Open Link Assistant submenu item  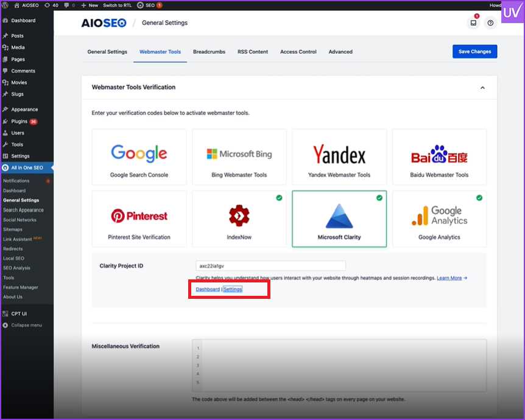pyautogui.click(x=18, y=239)
